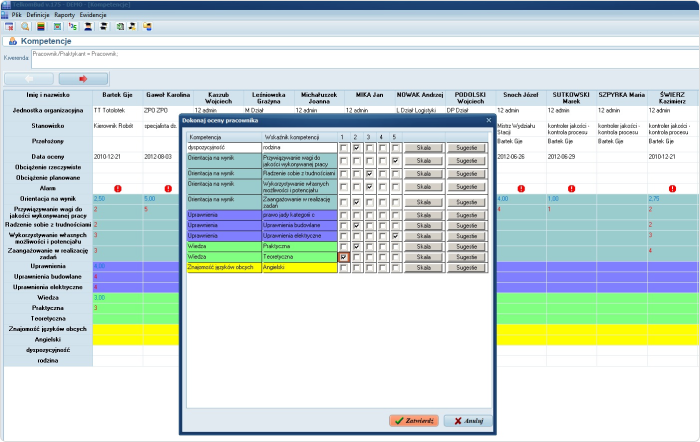Open Sugestie for Angielski row

[x=467, y=268]
